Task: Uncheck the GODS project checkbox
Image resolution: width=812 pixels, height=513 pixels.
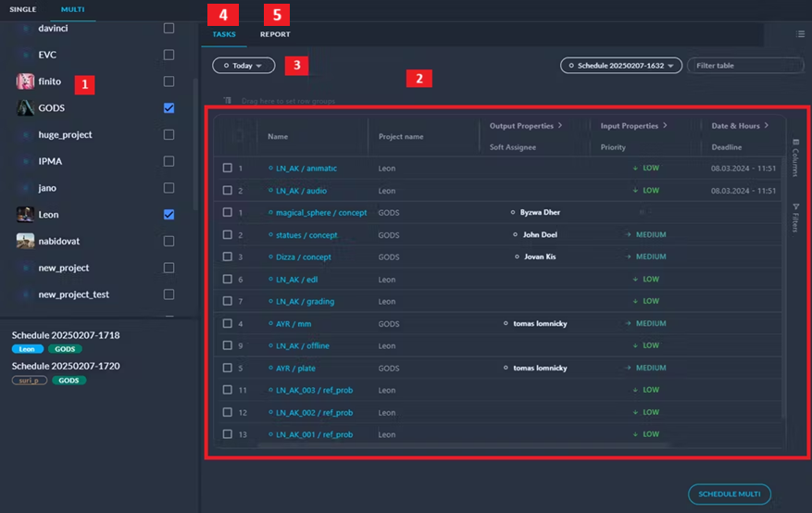Action: click(169, 108)
